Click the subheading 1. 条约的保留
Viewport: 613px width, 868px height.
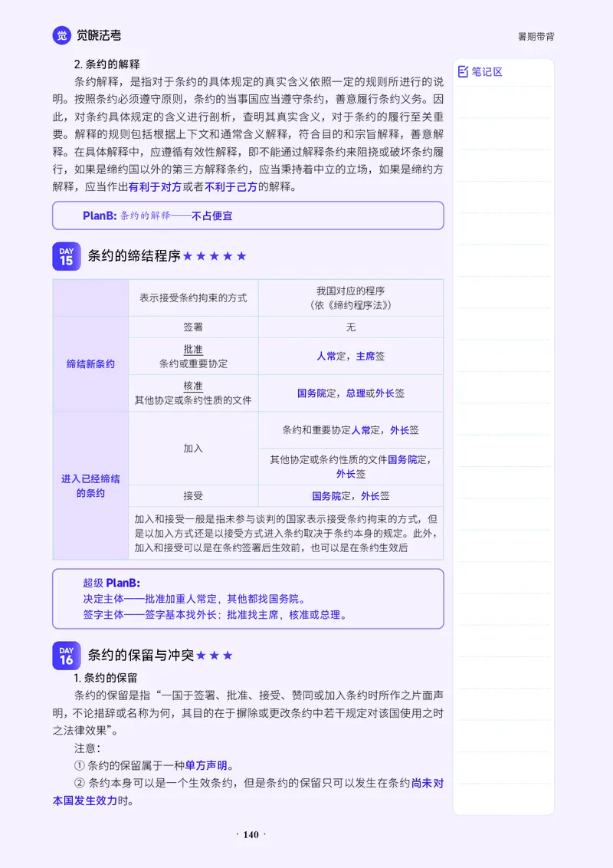(x=106, y=678)
